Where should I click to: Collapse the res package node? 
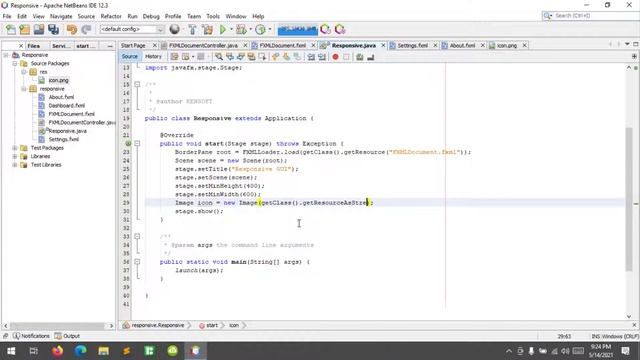pos(24,72)
